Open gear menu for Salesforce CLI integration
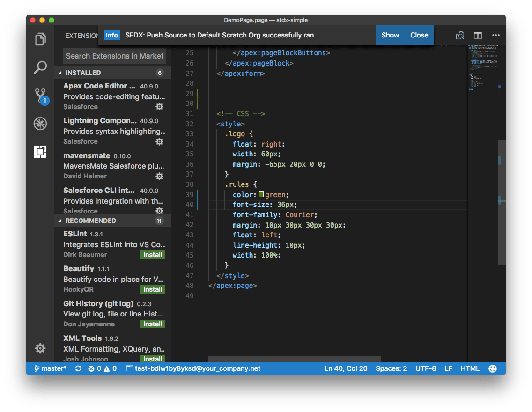 point(160,211)
